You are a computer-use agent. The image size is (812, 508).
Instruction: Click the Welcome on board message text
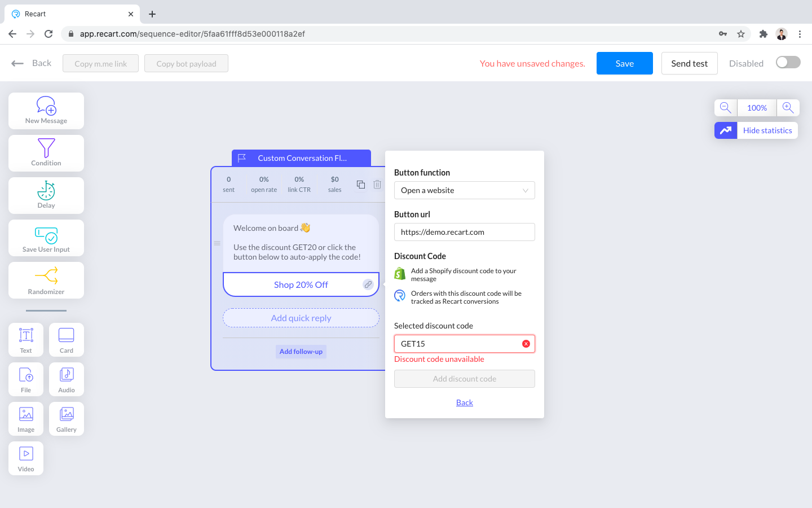[x=297, y=243]
